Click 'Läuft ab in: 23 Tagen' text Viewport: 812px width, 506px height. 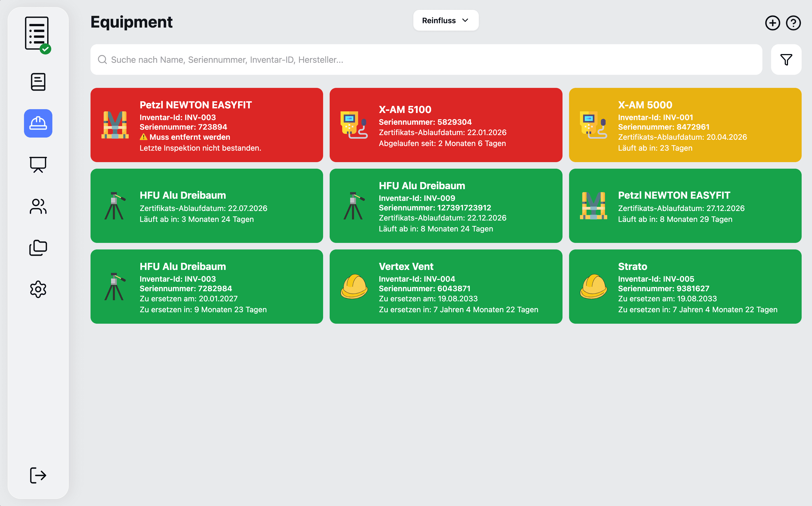[x=655, y=148]
